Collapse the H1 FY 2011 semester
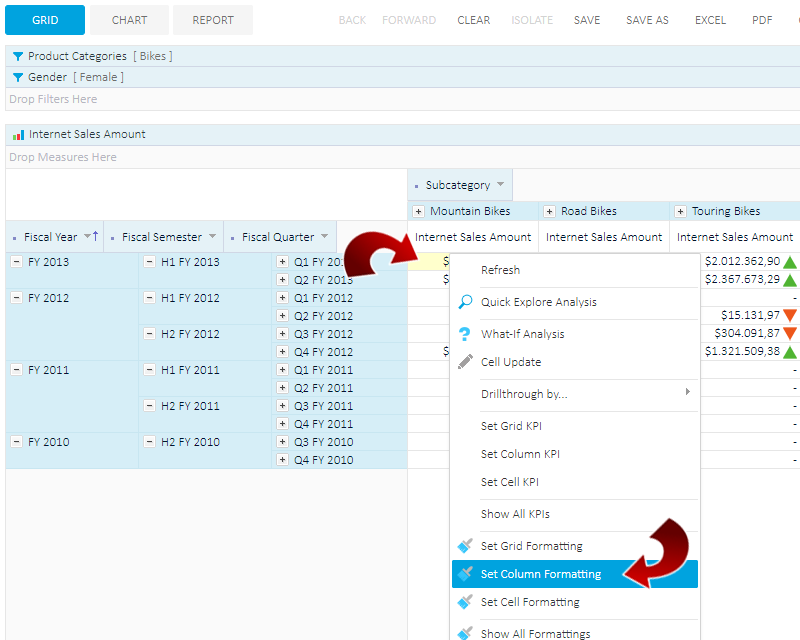 149,370
